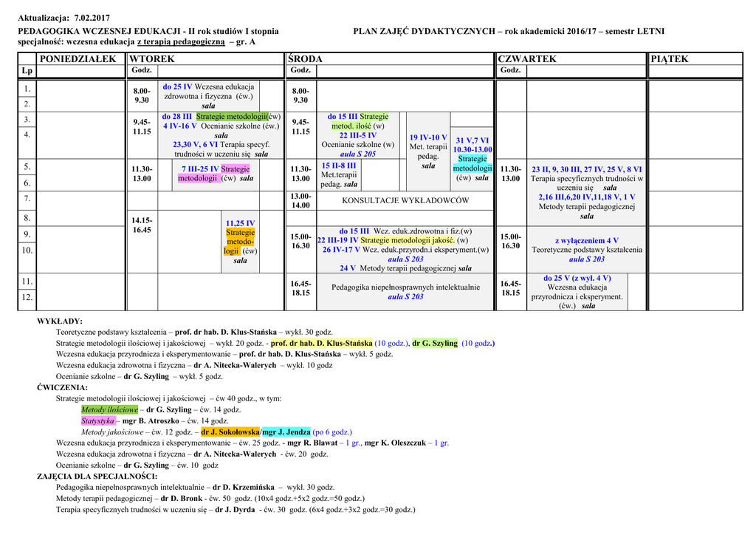Viewport: 756px width, 535px height.
Task: Click the Lp header cell
Action: [27, 71]
